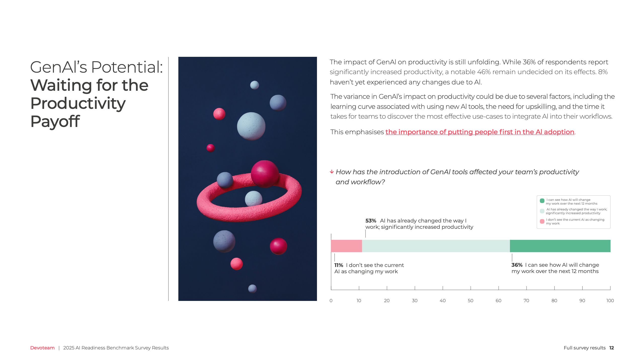The image size is (644, 362).
Task: Click the italic survey question text
Action: (x=457, y=177)
